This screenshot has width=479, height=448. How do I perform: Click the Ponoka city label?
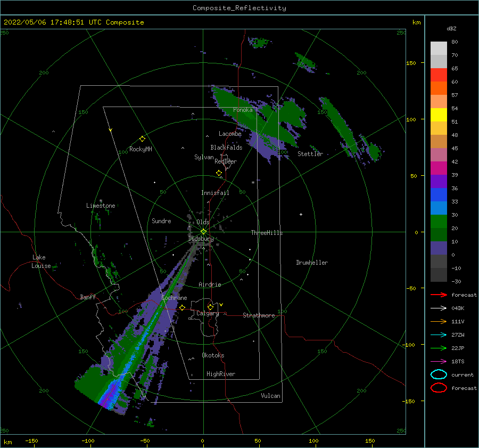click(243, 110)
